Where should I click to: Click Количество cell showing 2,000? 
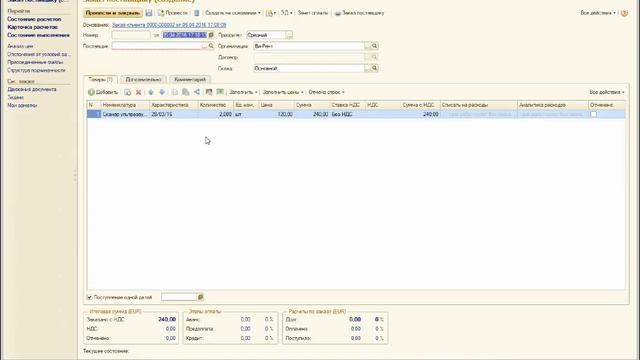(216, 115)
